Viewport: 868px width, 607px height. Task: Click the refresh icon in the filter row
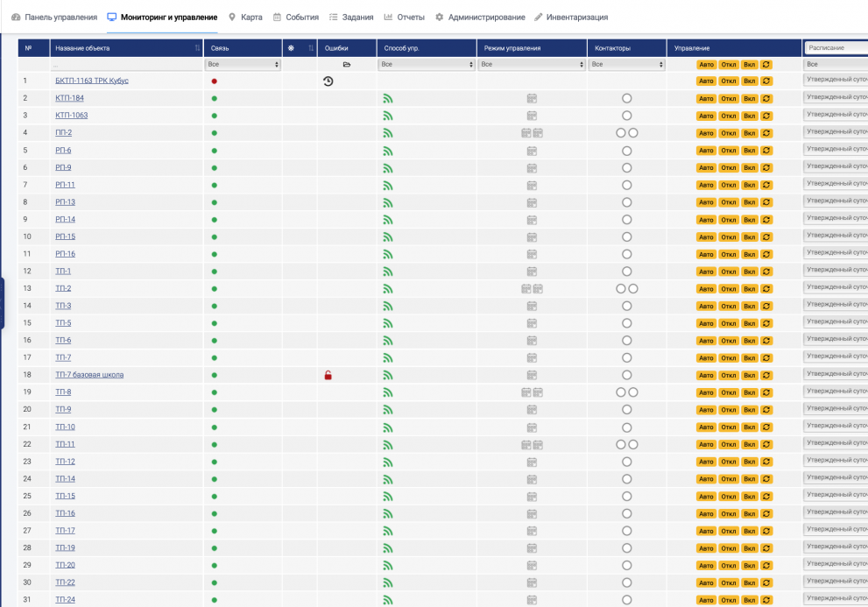coord(766,65)
